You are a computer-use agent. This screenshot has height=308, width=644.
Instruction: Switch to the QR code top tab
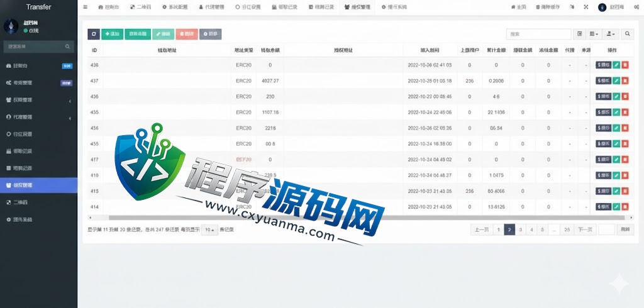coord(140,7)
